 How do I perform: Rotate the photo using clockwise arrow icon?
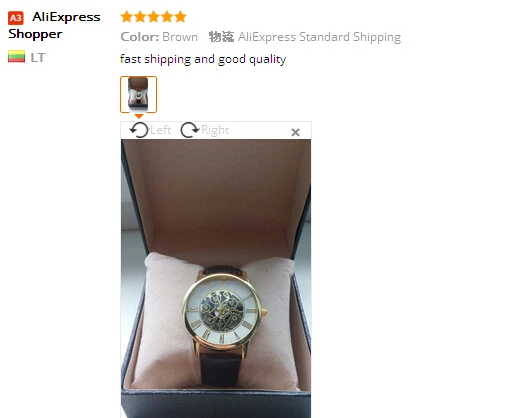coord(190,130)
